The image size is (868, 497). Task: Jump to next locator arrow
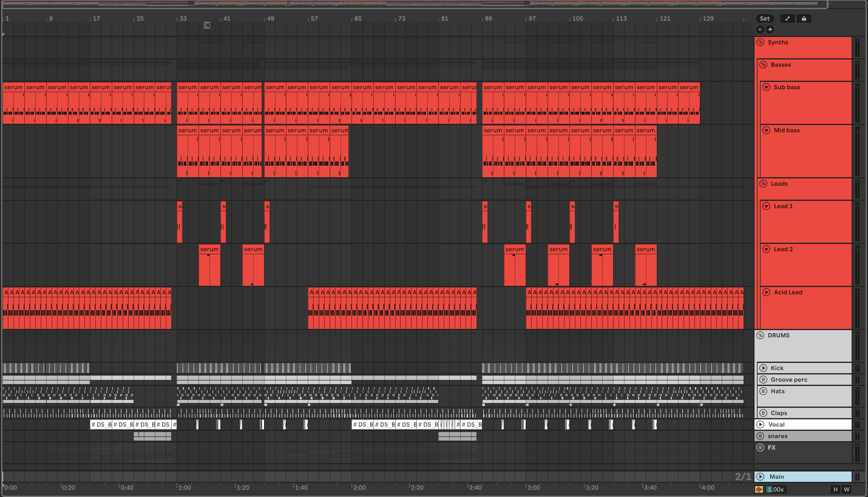click(770, 29)
